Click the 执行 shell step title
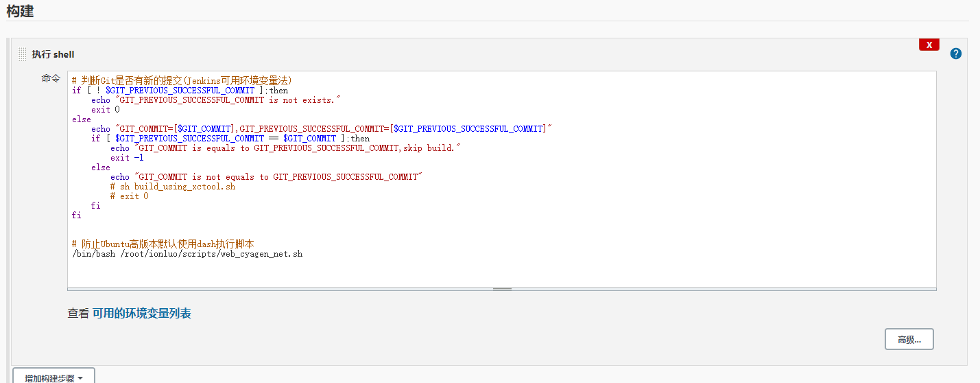Viewport: 980px width, 383px height. [53, 54]
